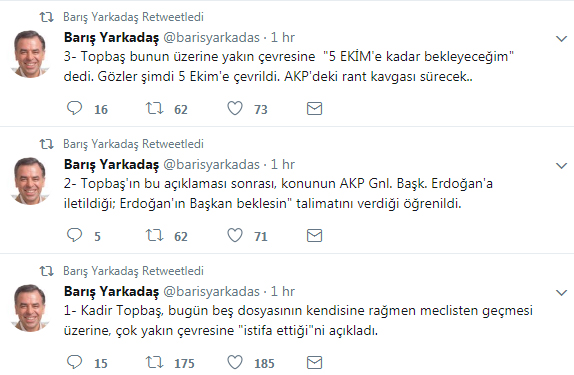The image size is (574, 375).
Task: Click @barisyarkadas handle on second tweet
Action: (x=211, y=165)
